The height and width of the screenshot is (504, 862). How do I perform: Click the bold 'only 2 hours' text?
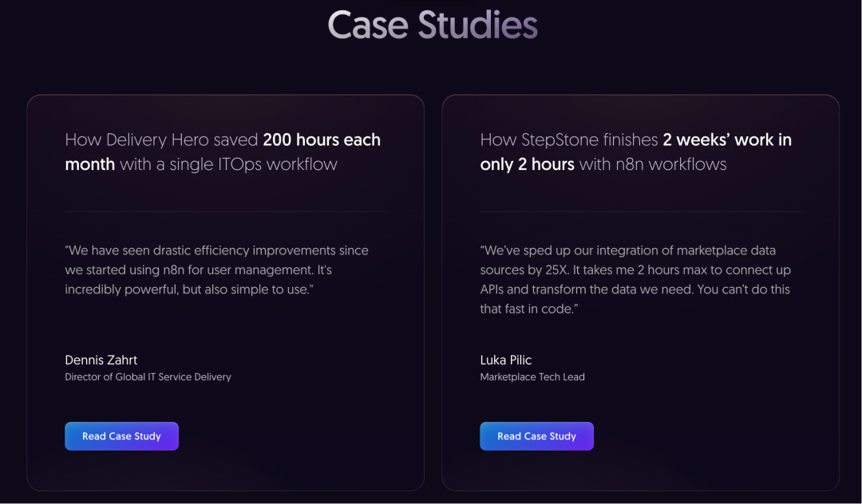528,164
